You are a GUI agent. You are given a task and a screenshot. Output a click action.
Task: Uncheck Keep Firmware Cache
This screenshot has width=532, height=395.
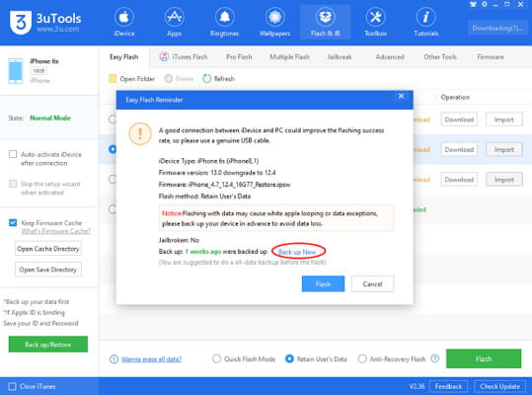click(x=13, y=222)
